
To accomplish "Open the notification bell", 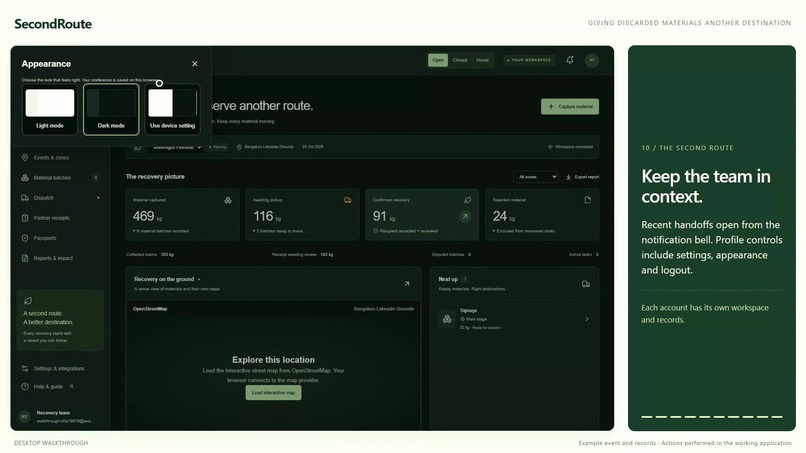I will point(570,60).
